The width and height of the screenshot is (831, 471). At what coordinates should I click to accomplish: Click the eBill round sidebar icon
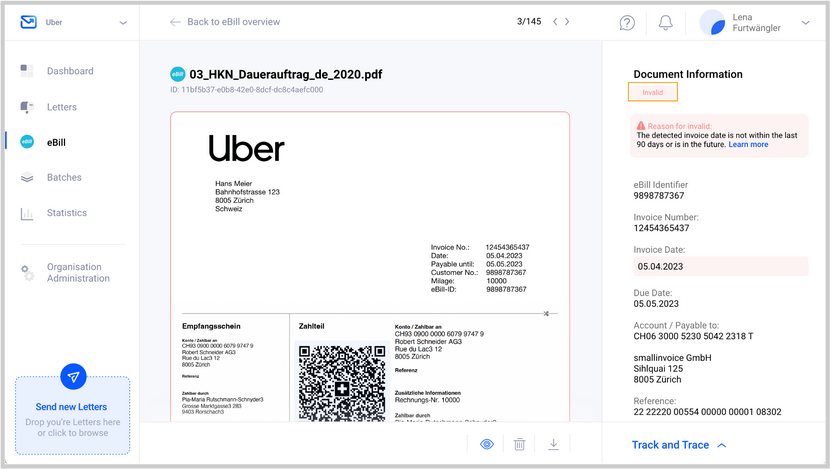pos(27,142)
